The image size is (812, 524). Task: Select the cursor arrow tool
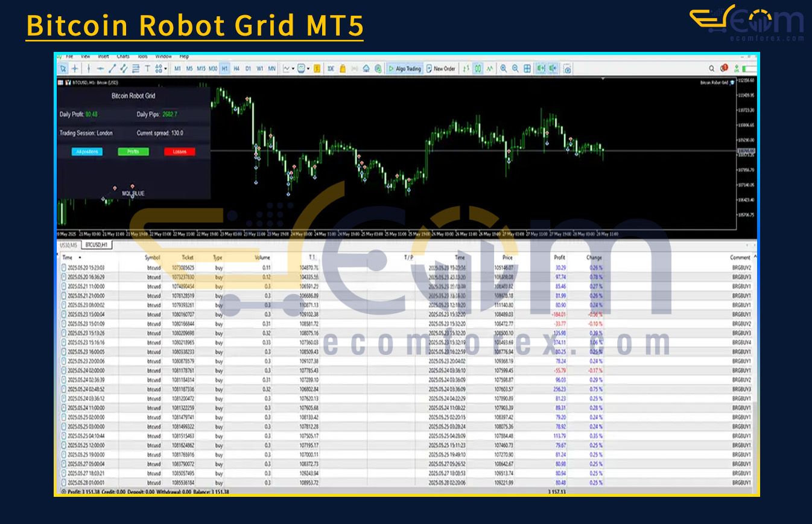63,69
